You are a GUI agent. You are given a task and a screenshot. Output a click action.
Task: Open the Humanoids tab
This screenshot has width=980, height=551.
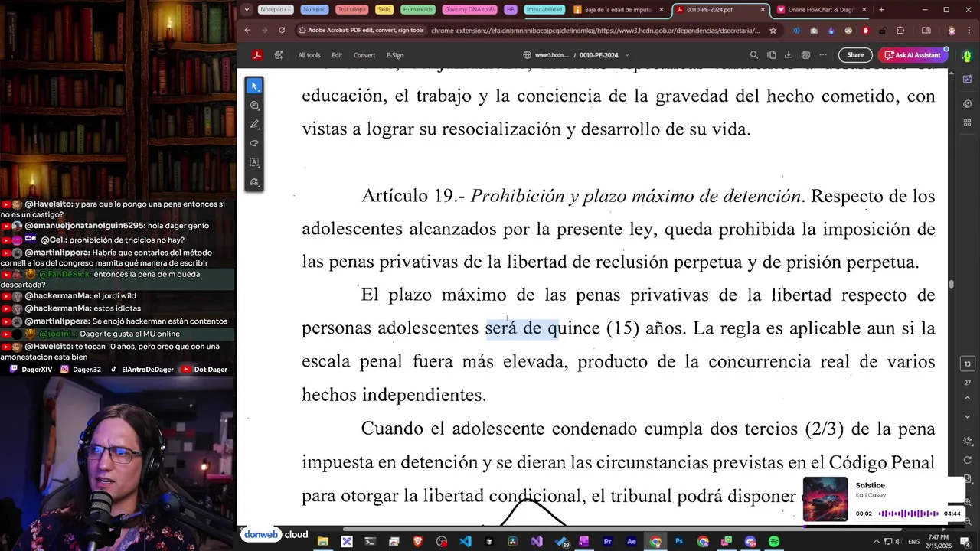tap(418, 10)
